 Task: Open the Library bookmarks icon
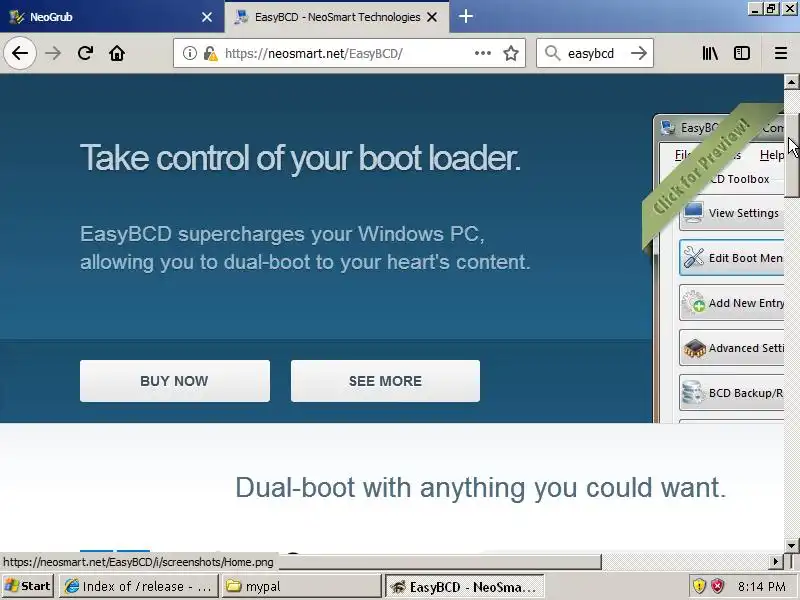(710, 53)
